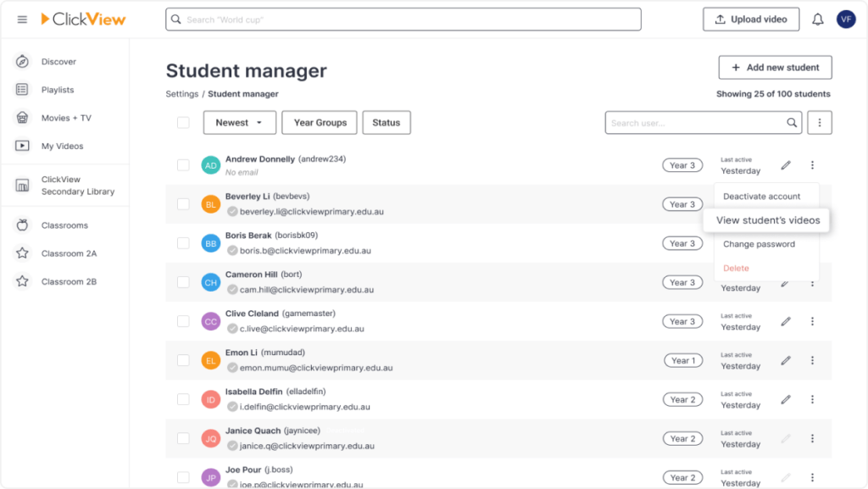868x489 pixels.
Task: Open the hamburger navigation menu
Action: tap(22, 19)
